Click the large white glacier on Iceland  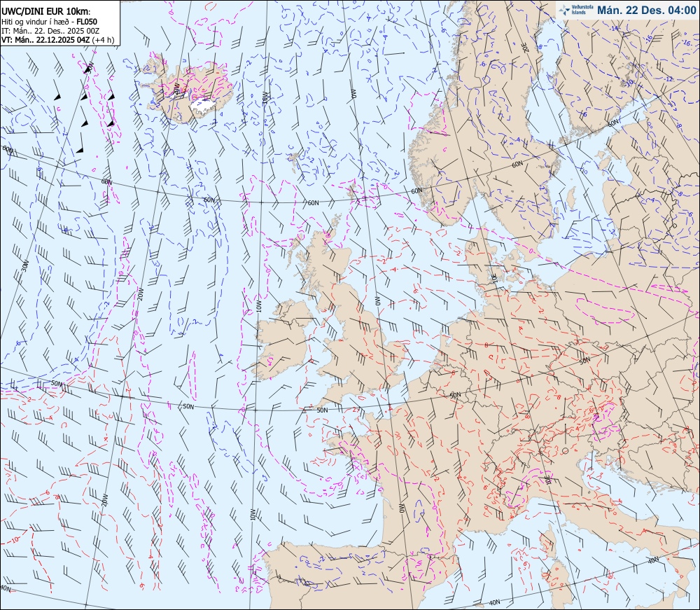(x=203, y=105)
